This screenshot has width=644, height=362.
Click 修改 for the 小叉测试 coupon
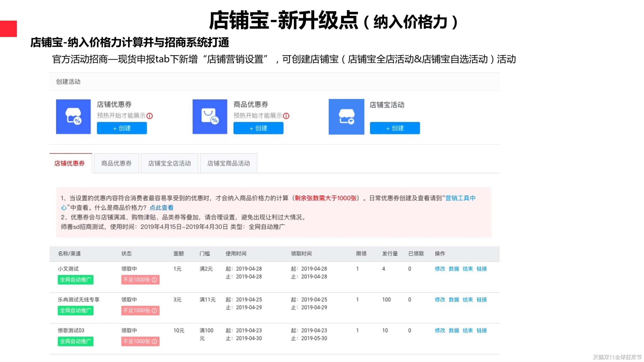coord(440,269)
